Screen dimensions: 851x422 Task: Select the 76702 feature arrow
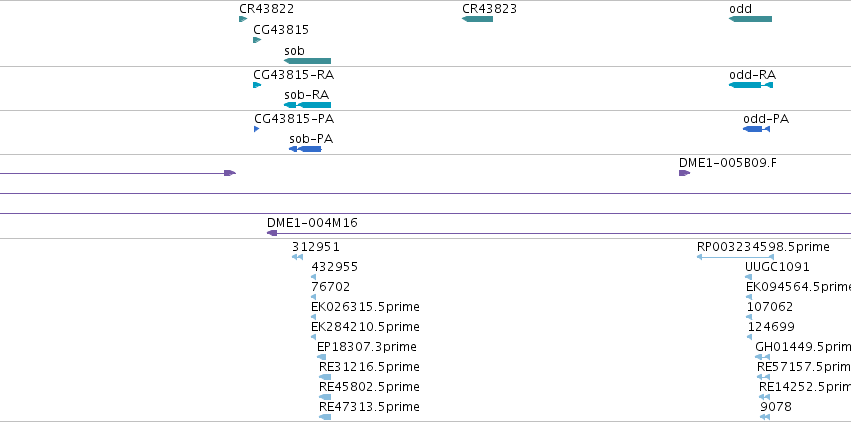pyautogui.click(x=314, y=297)
